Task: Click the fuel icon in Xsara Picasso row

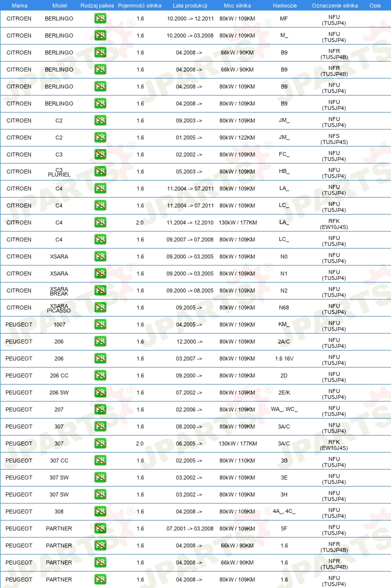Action: (100, 307)
